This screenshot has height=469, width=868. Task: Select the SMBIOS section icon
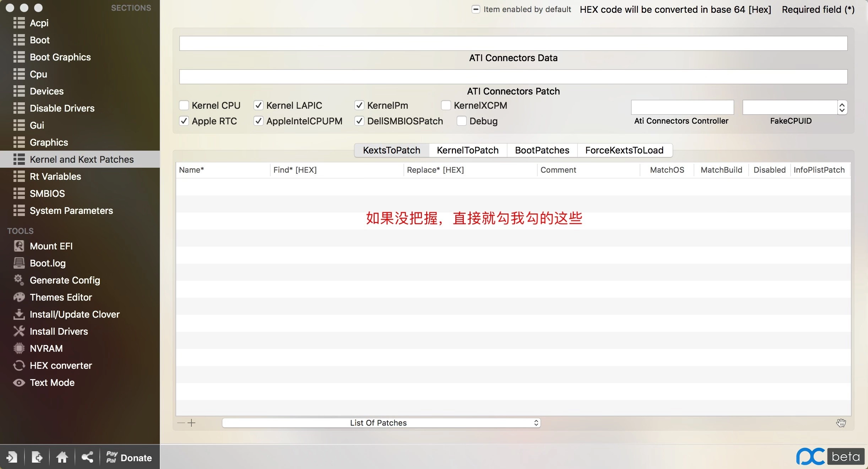(19, 194)
